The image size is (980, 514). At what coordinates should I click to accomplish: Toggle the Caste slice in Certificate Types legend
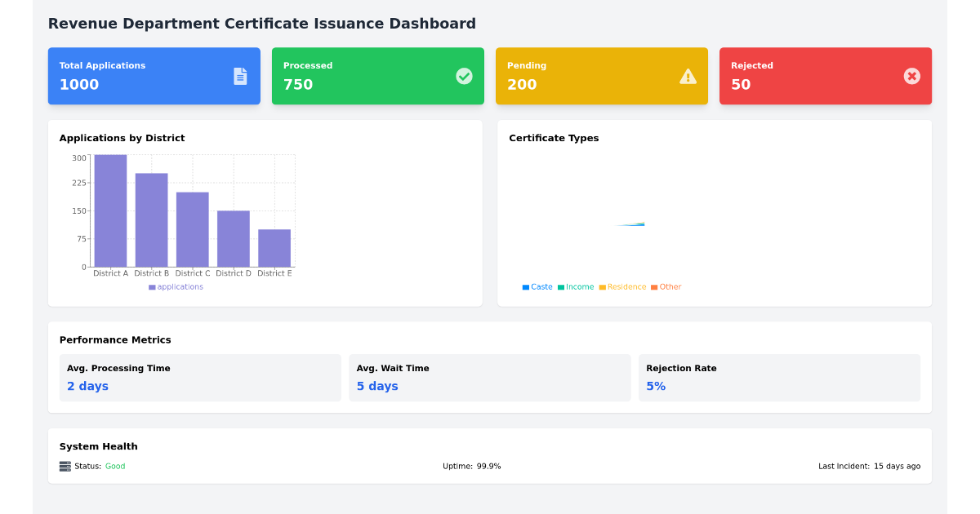pyautogui.click(x=537, y=286)
